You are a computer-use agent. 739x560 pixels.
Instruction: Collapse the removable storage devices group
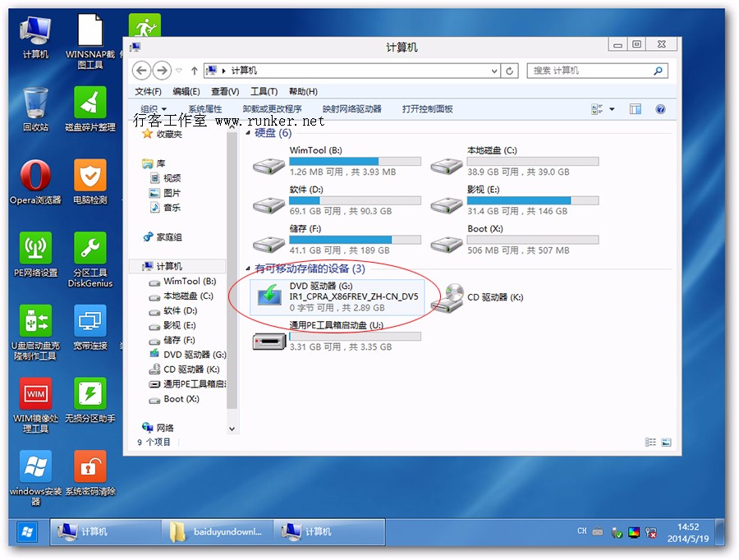tap(249, 269)
